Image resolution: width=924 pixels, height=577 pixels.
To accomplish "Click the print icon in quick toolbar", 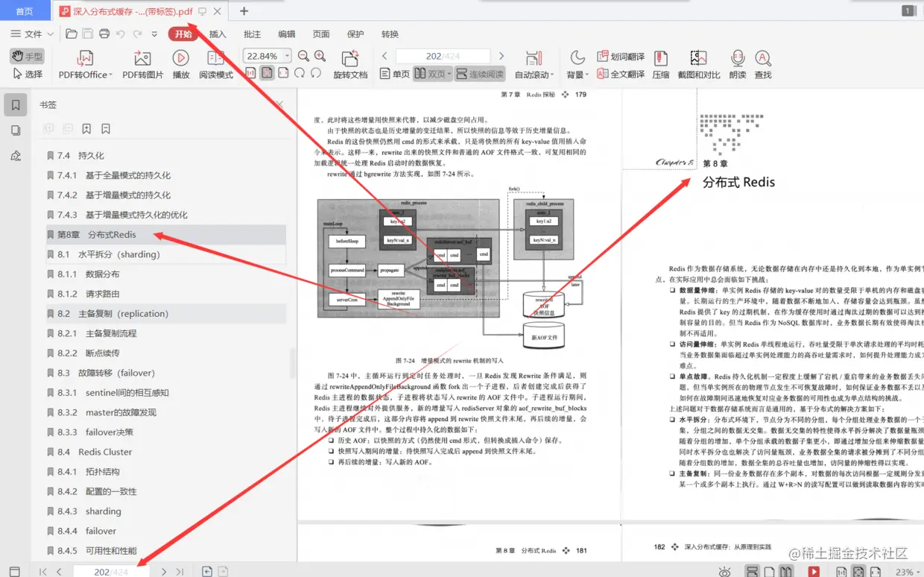I will [x=104, y=34].
